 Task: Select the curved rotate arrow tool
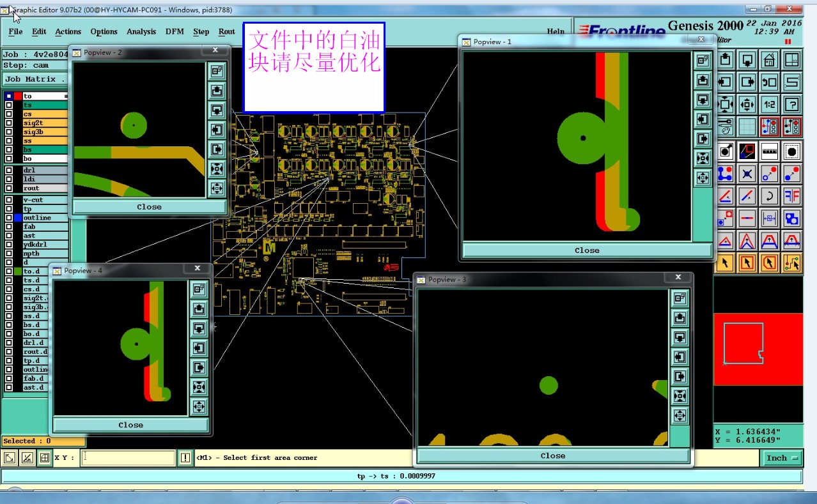coord(770,195)
